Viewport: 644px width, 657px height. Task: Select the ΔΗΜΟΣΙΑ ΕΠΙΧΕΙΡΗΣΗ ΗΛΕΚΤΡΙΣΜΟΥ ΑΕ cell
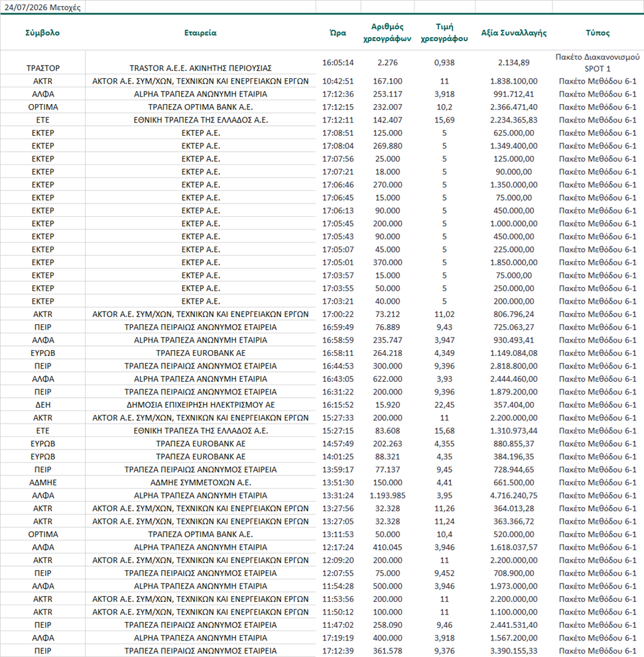point(200,405)
